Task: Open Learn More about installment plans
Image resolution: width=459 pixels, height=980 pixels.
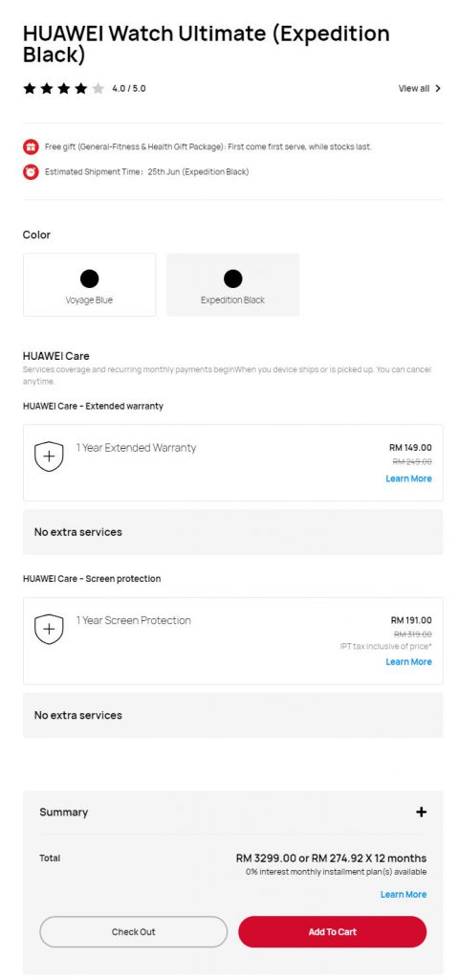Action: tap(404, 895)
